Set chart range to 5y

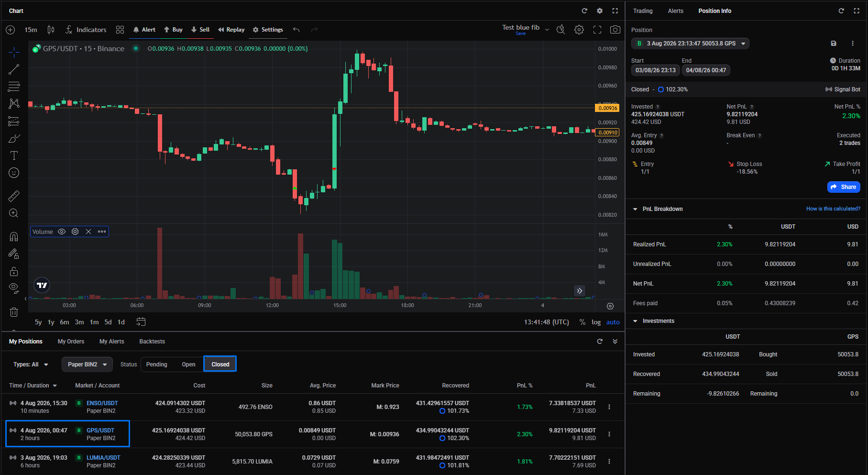38,322
